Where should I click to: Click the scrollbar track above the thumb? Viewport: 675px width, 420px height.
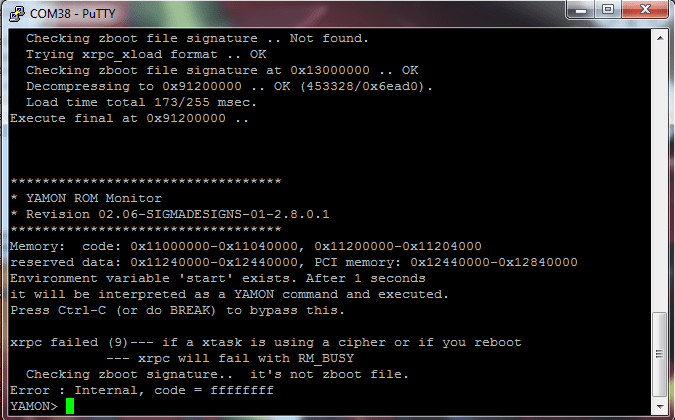tap(660, 179)
